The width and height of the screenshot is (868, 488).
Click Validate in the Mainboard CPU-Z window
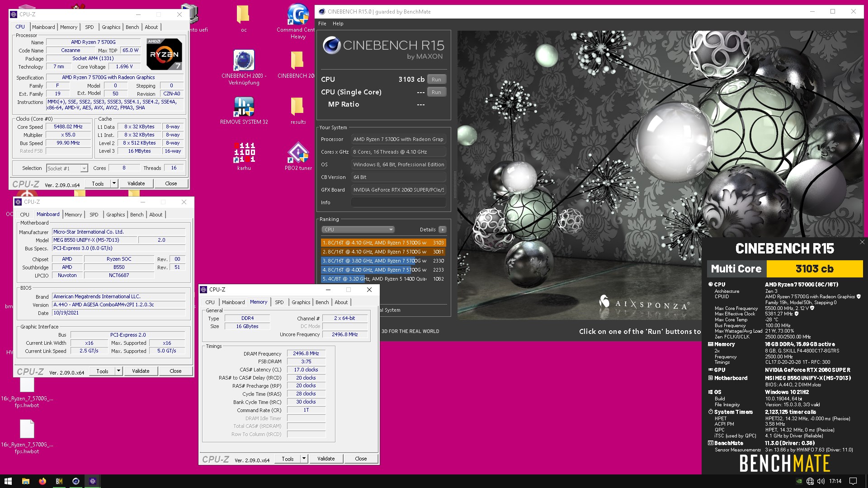click(x=141, y=371)
